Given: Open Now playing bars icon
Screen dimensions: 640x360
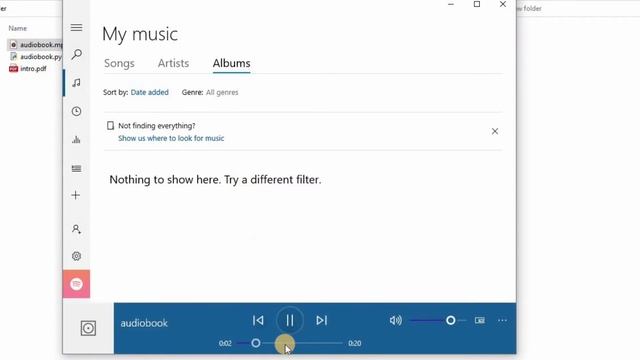Looking at the screenshot, I should click(76, 140).
